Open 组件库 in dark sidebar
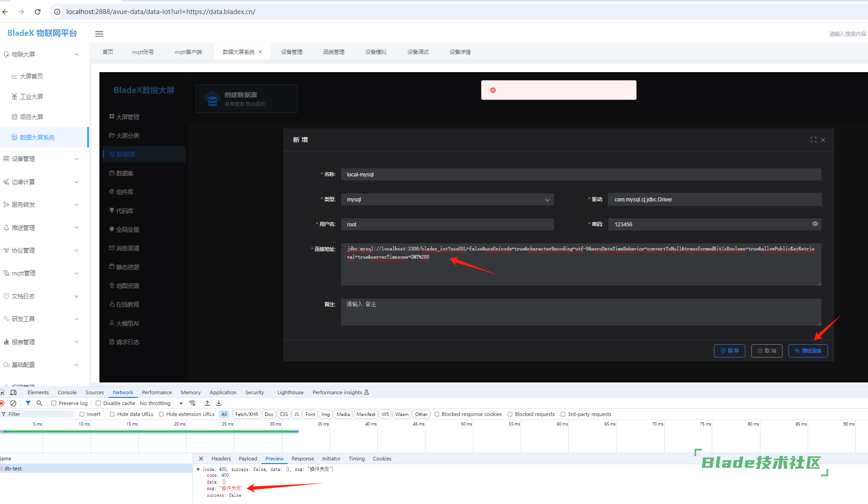The width and height of the screenshot is (868, 504). [121, 192]
